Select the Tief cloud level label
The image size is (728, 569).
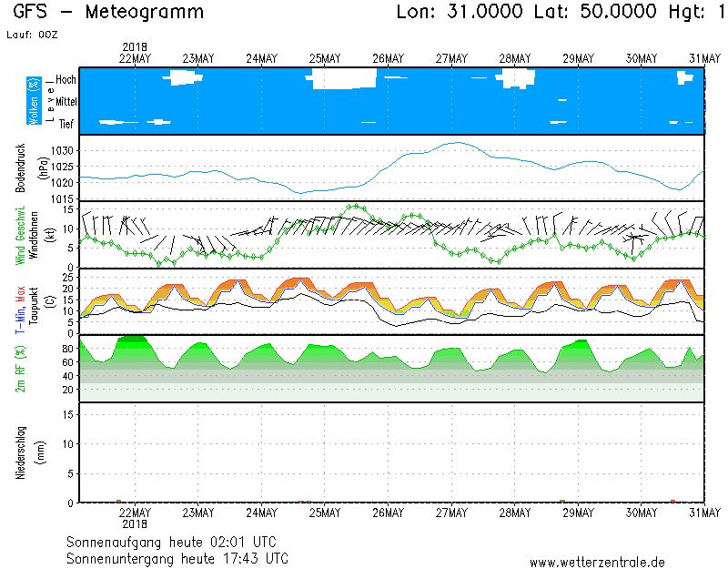pos(66,123)
